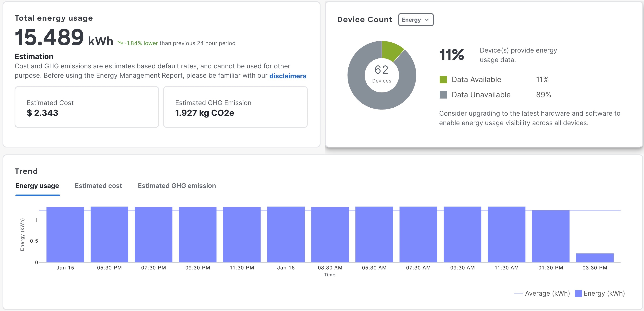Click the Estimated Cost card

[87, 107]
